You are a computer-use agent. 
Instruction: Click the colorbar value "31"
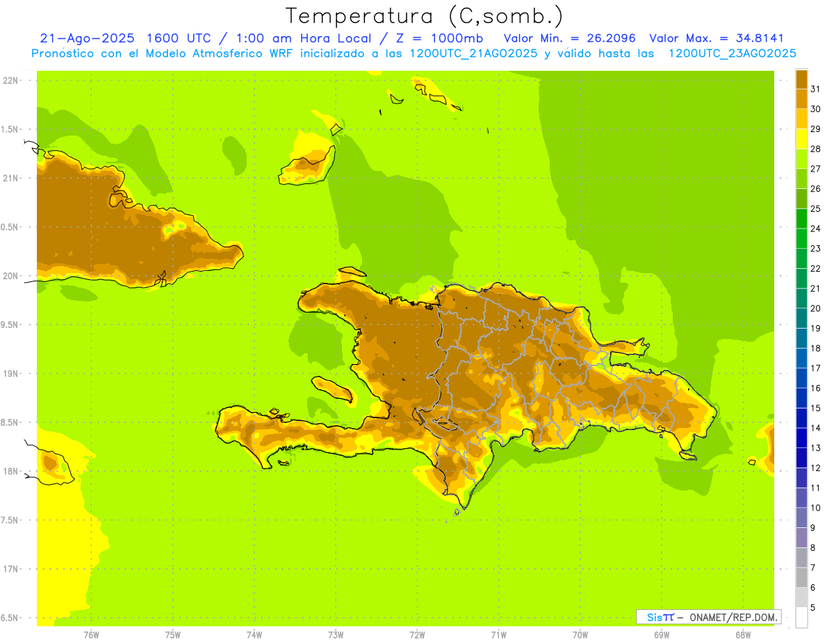[816, 89]
